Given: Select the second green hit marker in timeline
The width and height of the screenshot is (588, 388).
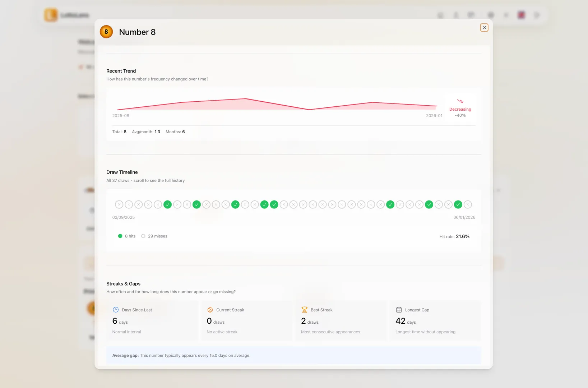Looking at the screenshot, I should pos(196,204).
